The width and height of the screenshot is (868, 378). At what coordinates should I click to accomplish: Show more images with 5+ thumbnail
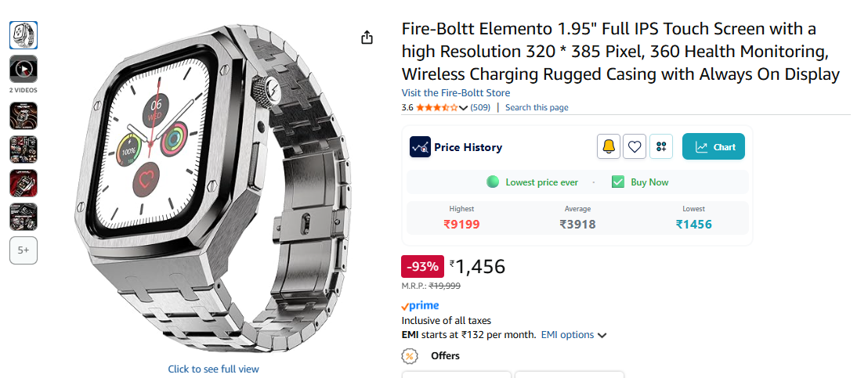pyautogui.click(x=24, y=250)
